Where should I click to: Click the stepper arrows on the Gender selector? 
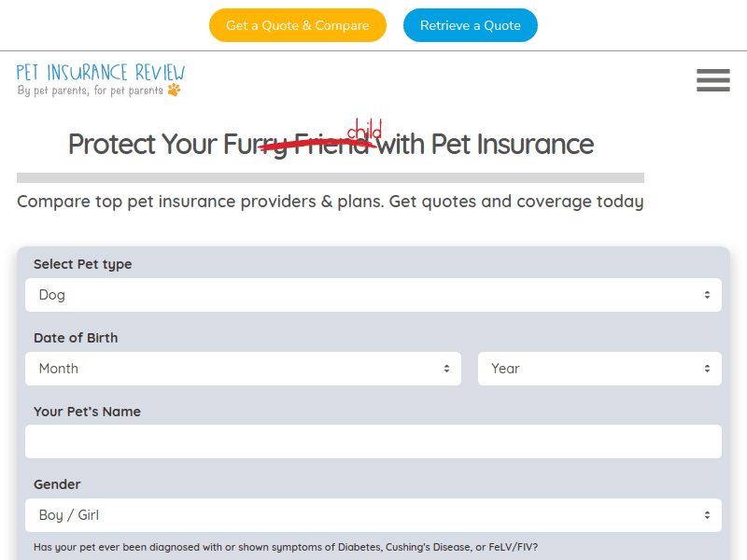[x=708, y=514]
